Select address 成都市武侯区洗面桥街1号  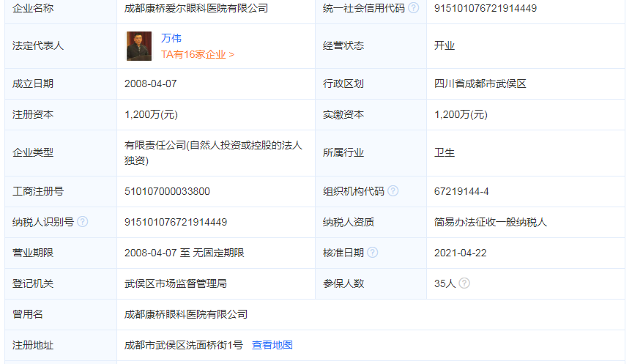(184, 345)
